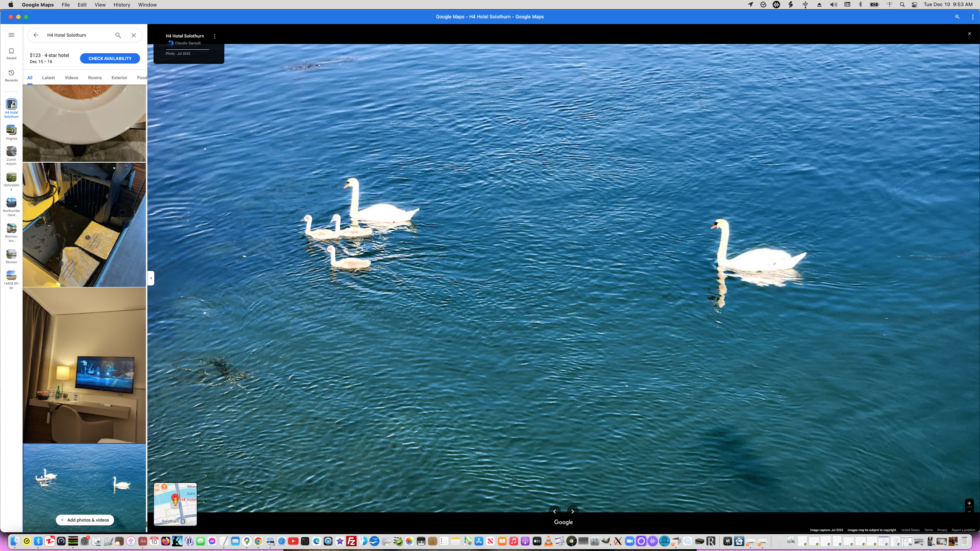Open the Recents history icon
Viewport: 980px width, 551px height.
coord(11,75)
